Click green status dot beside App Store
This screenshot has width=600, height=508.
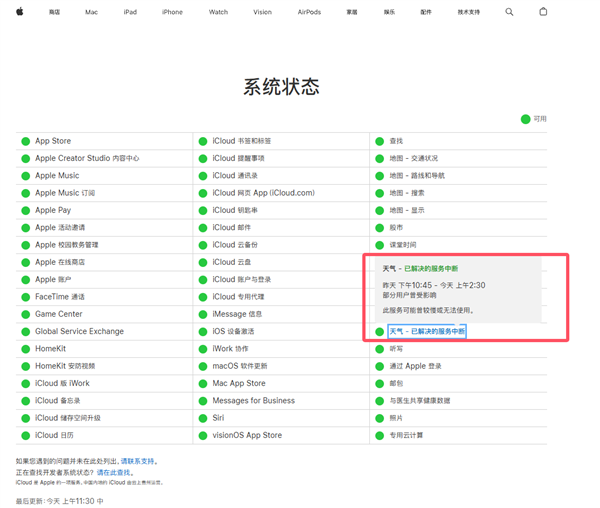(x=26, y=141)
